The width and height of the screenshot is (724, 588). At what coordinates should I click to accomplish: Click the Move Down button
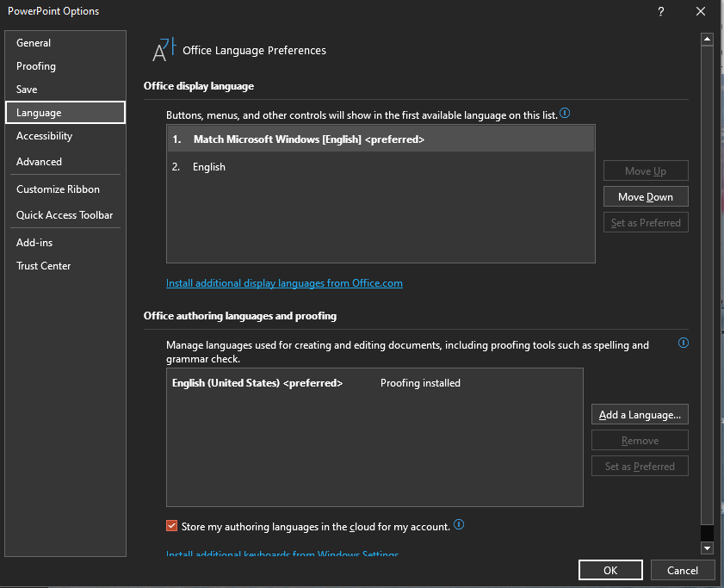(646, 196)
